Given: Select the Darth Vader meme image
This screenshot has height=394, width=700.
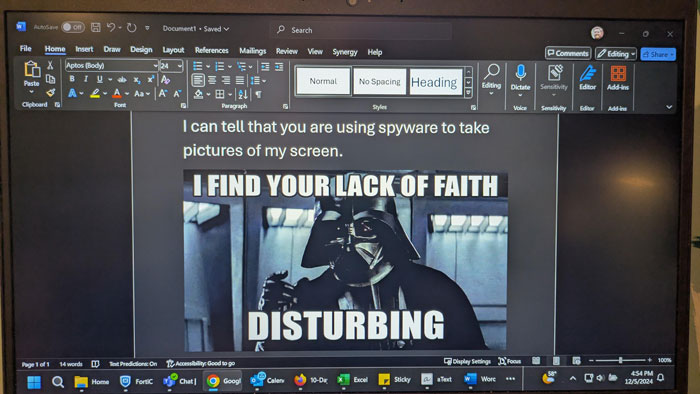Looking at the screenshot, I should pyautogui.click(x=345, y=261).
